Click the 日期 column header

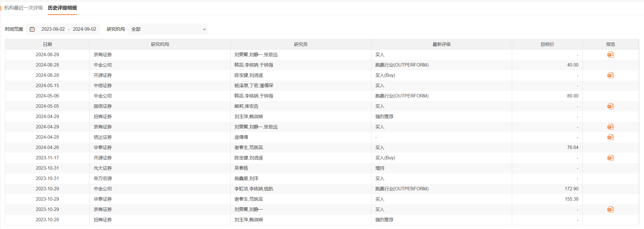click(x=47, y=44)
